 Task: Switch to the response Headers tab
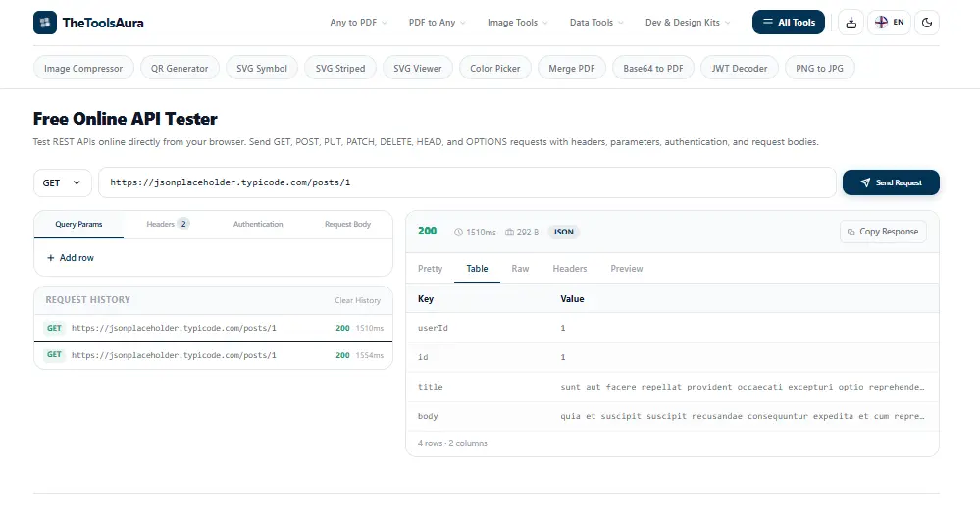tap(569, 268)
